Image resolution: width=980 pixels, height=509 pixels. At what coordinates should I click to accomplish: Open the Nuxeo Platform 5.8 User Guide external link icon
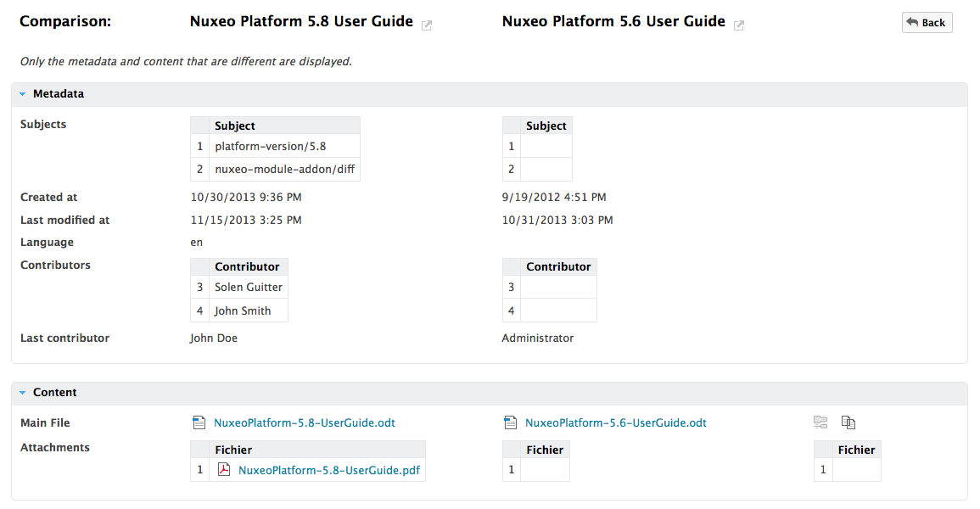pyautogui.click(x=427, y=25)
